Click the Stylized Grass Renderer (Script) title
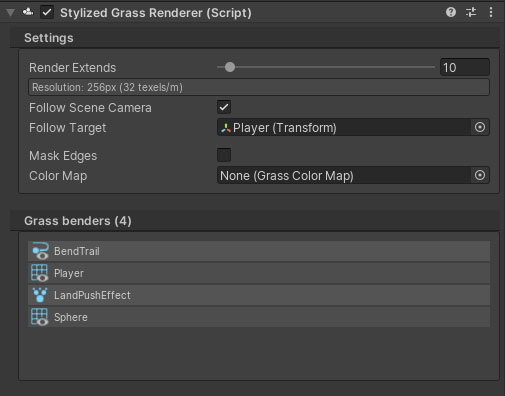Image resolution: width=505 pixels, height=396 pixels. point(156,13)
